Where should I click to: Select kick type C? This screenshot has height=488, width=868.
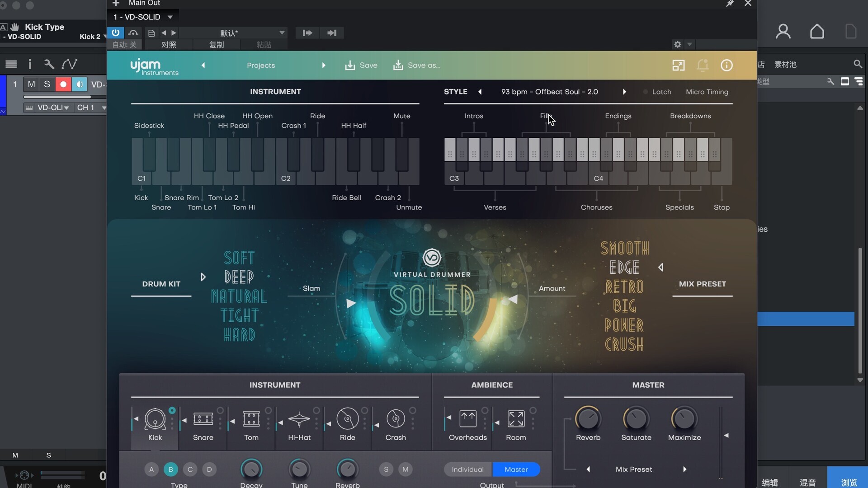point(190,469)
